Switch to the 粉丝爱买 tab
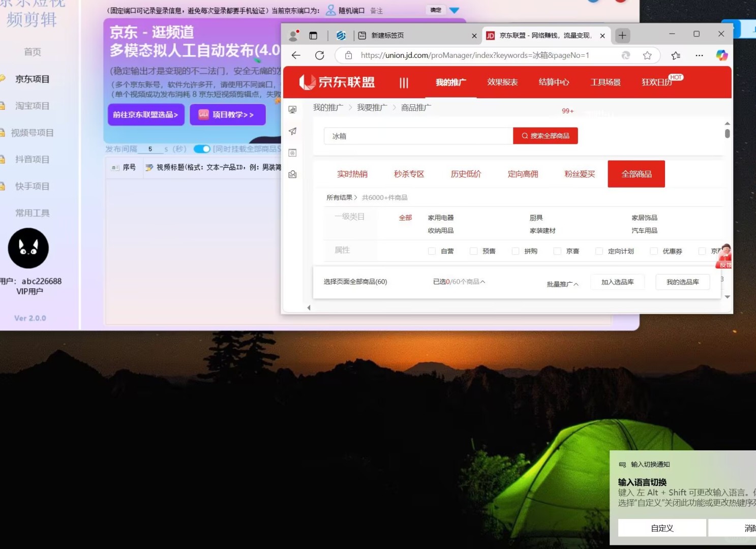The image size is (756, 549). [x=580, y=174]
